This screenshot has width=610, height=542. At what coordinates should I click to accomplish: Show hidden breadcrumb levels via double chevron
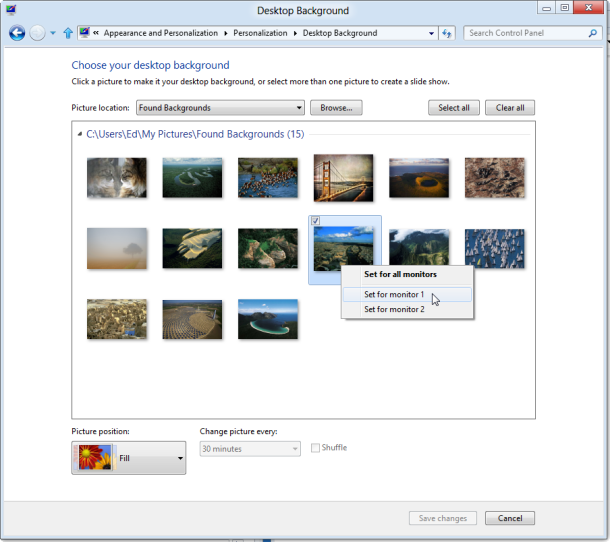96,33
